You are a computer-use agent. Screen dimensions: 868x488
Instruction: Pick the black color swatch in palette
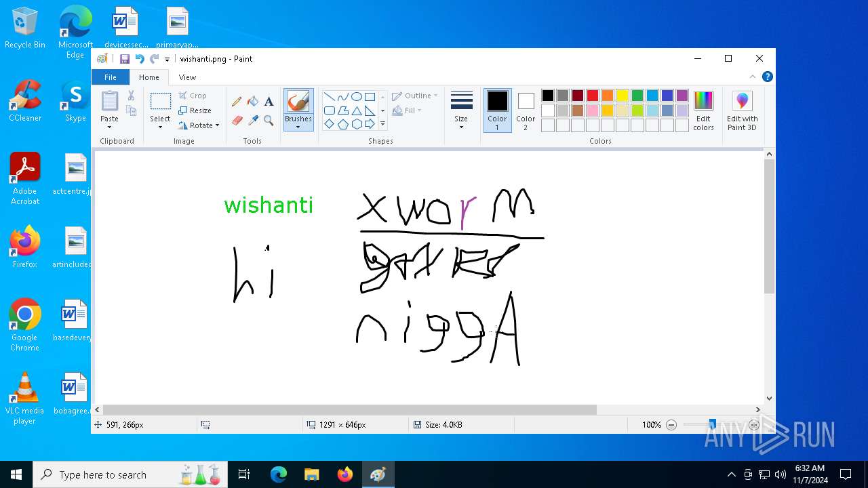[x=548, y=96]
